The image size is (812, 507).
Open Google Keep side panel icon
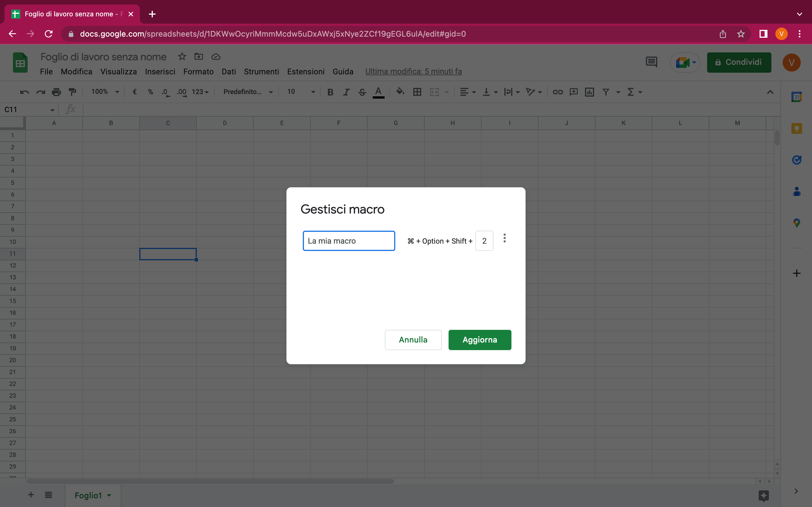[x=796, y=128]
